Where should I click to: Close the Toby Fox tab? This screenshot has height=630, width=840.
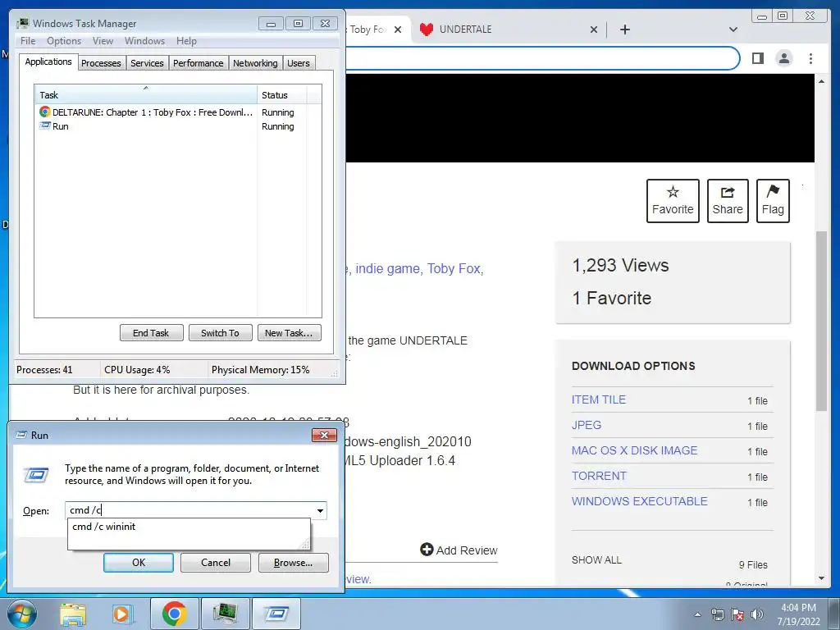click(398, 30)
